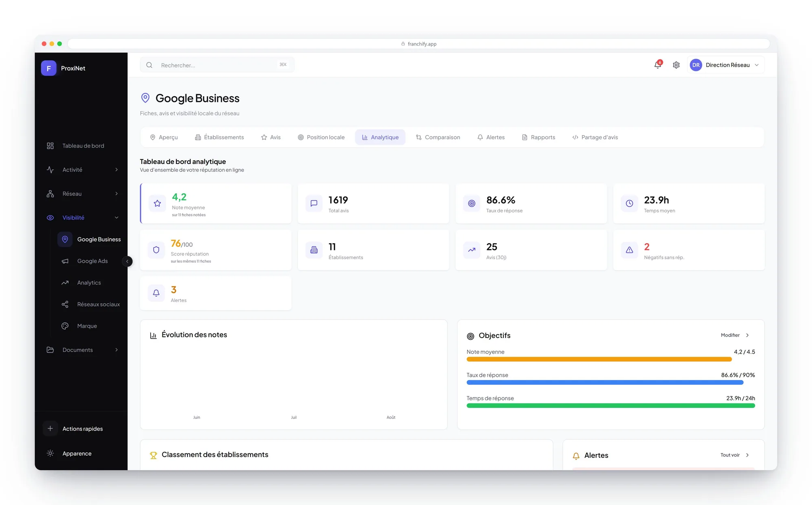Click the 86.6% / 90% objective value

point(738,375)
